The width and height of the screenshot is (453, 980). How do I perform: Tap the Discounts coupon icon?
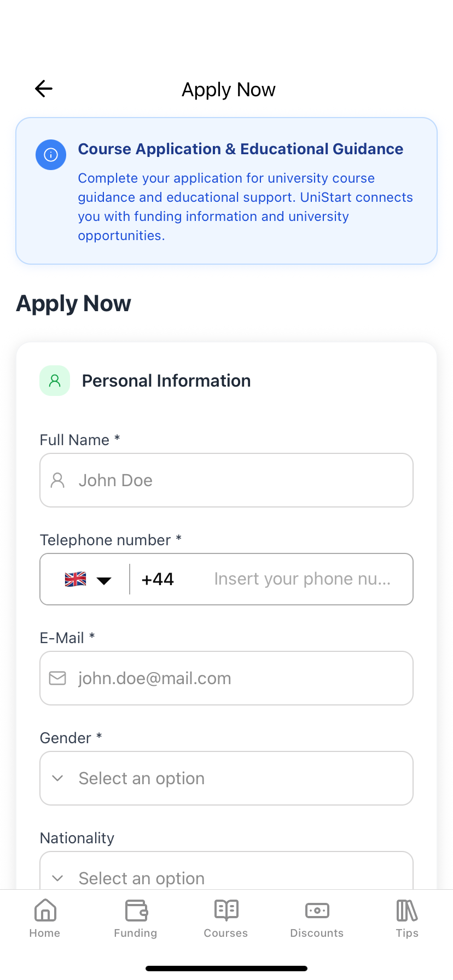[317, 910]
